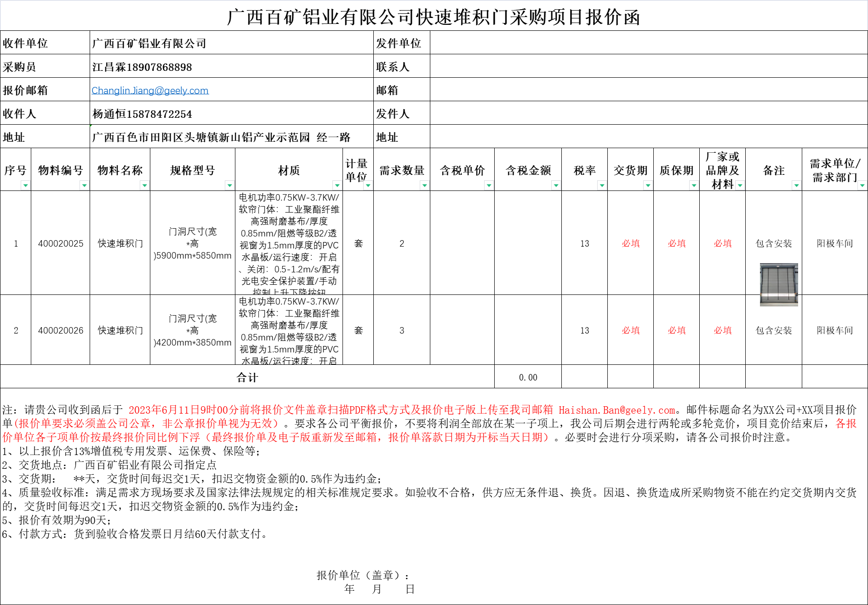
Task: Select quantity 2 in row 1
Action: click(x=402, y=243)
